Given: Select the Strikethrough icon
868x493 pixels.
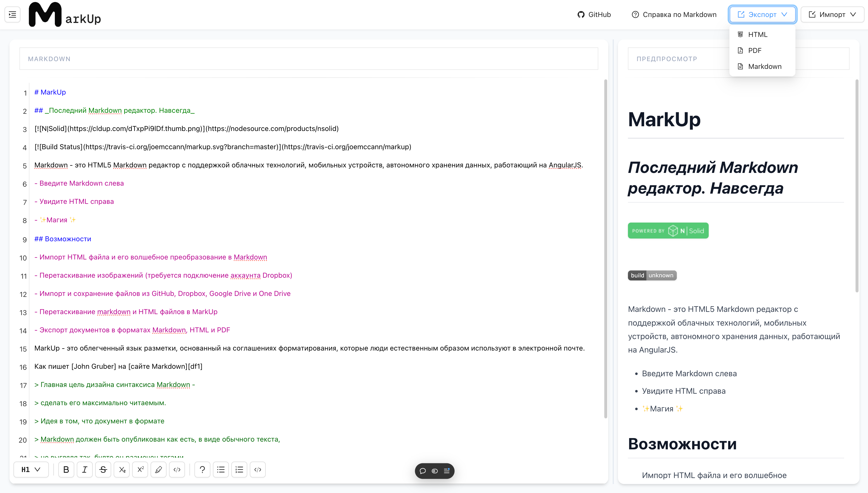Looking at the screenshot, I should 103,470.
